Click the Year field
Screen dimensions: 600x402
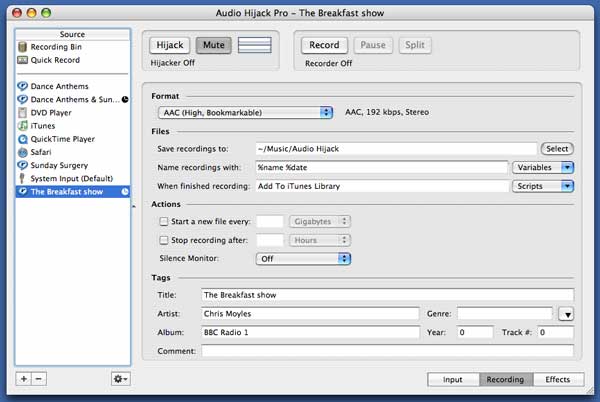pyautogui.click(x=475, y=332)
